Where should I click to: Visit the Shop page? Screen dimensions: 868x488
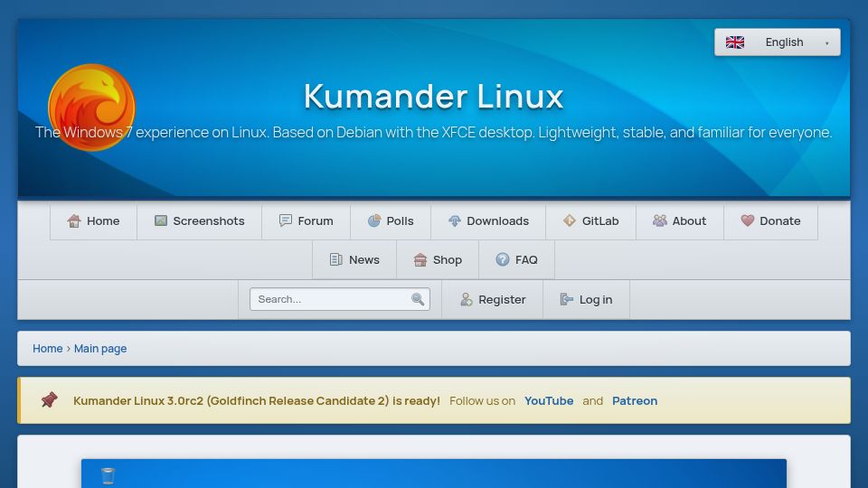[438, 259]
